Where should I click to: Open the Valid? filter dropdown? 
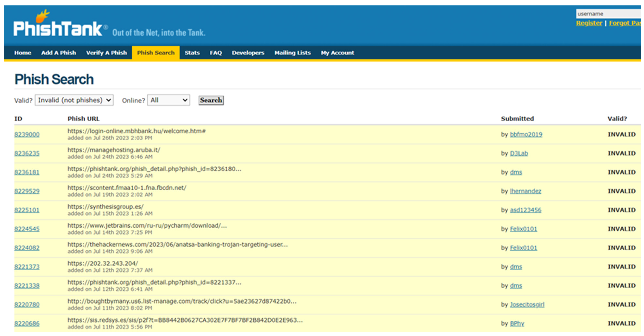74,100
